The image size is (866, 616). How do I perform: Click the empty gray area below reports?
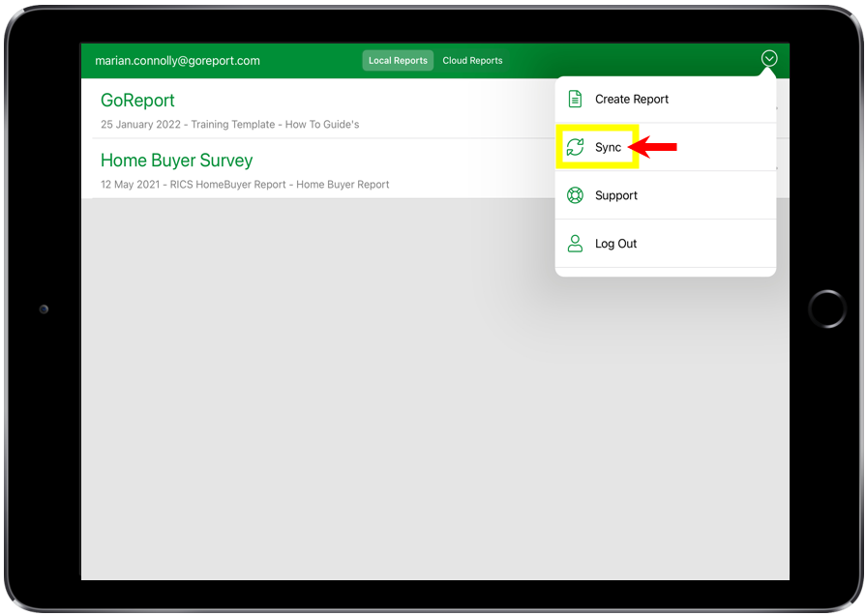[x=387, y=406]
